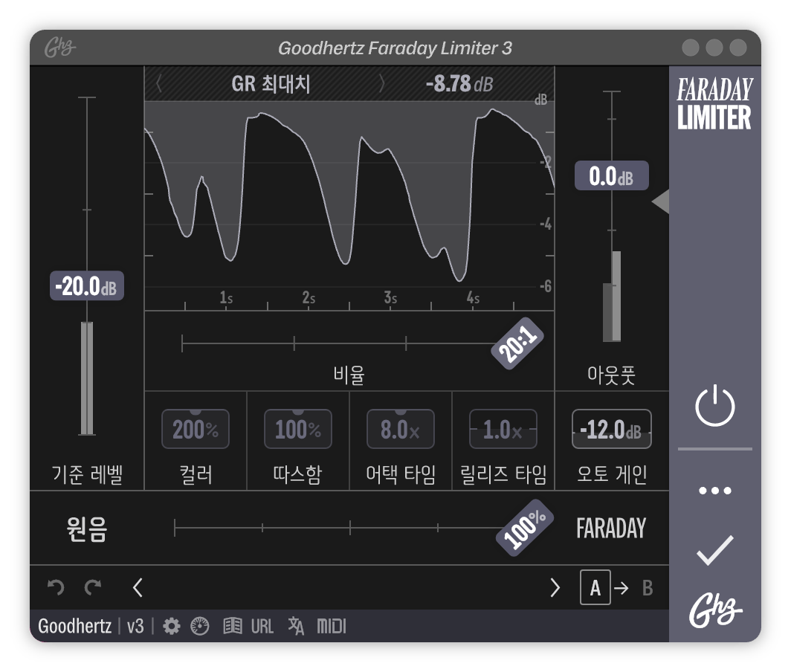
Task: Go to the next preset arrow
Action: (x=555, y=587)
